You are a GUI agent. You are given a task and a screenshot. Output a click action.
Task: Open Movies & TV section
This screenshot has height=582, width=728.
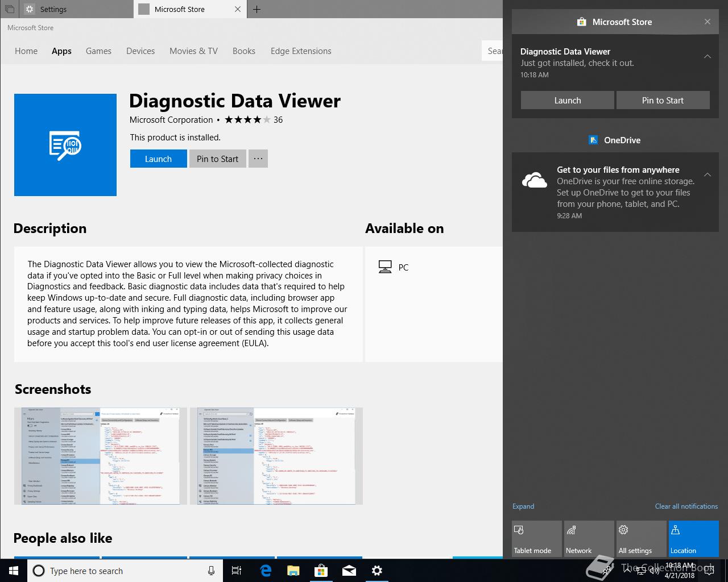(193, 51)
